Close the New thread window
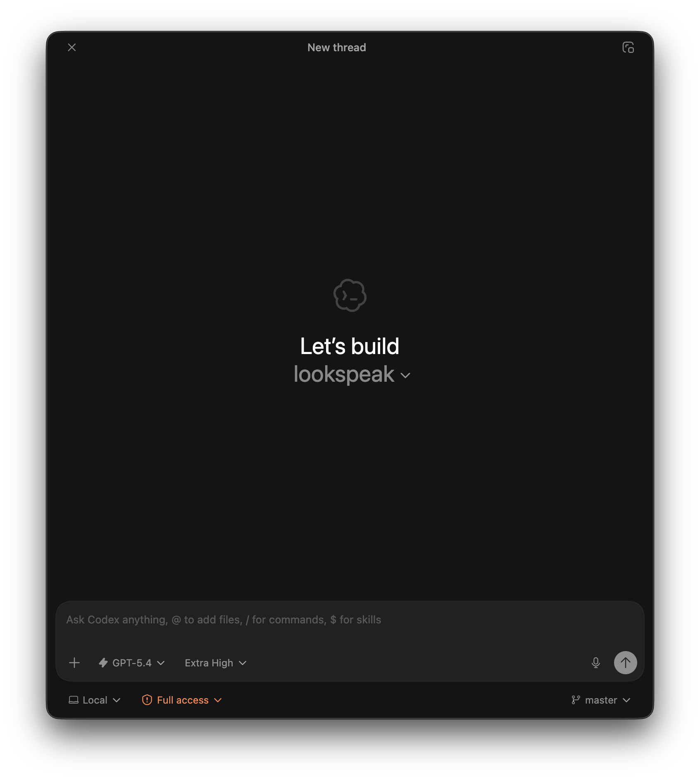 pyautogui.click(x=72, y=48)
